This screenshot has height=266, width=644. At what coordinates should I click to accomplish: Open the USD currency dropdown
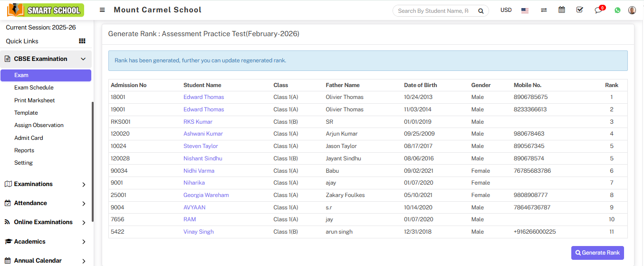click(506, 10)
